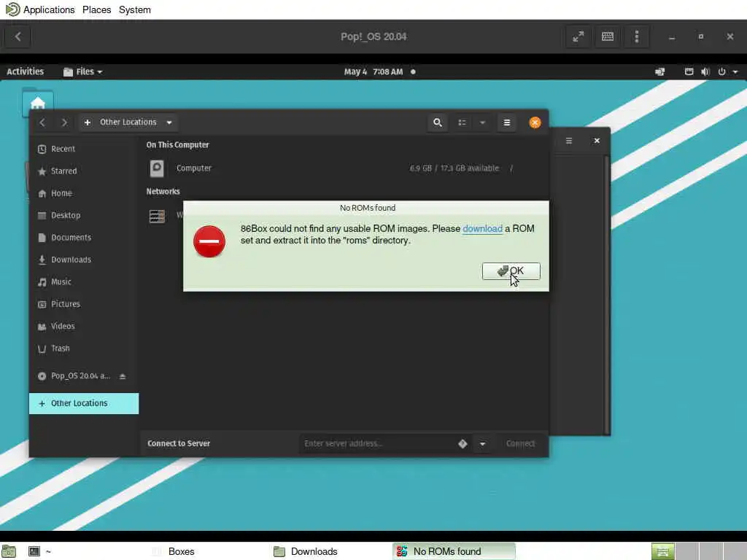The width and height of the screenshot is (747, 560).
Task: Click the volume icon in guest top bar
Action: click(x=705, y=71)
